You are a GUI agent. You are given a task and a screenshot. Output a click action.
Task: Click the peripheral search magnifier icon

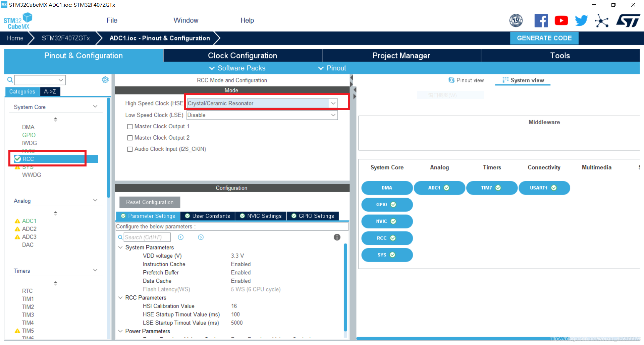click(x=10, y=80)
